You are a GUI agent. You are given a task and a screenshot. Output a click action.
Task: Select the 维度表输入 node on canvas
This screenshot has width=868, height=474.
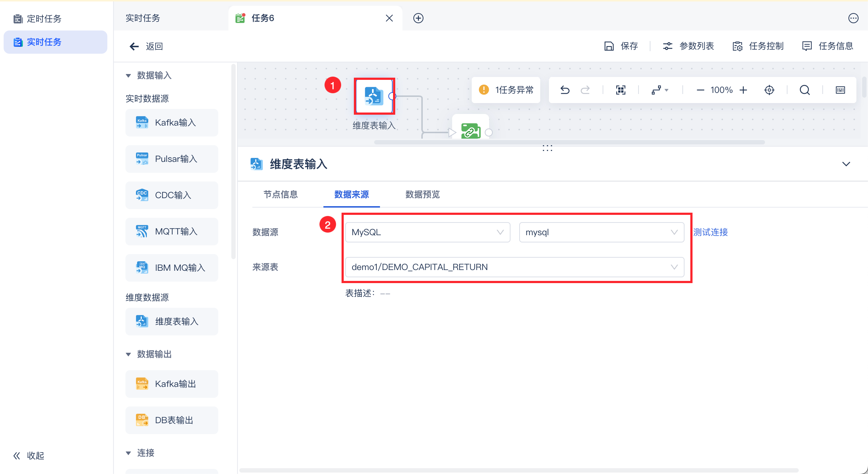374,96
